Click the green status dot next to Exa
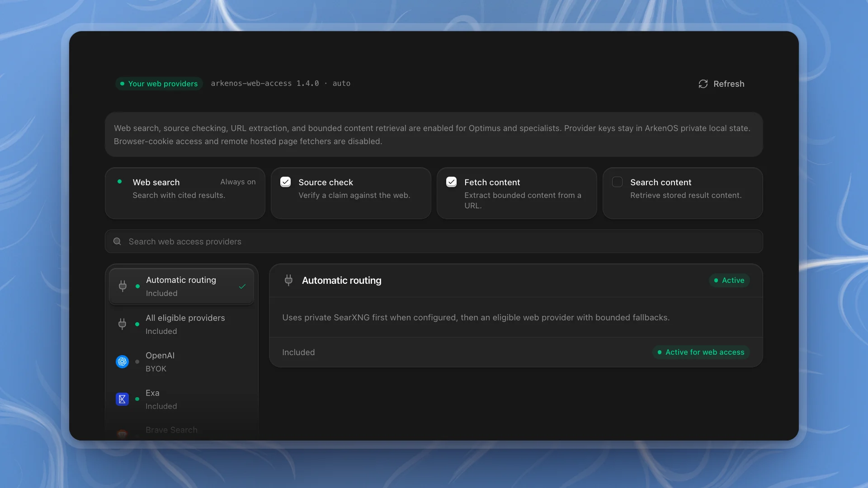The width and height of the screenshot is (868, 488). (x=137, y=399)
